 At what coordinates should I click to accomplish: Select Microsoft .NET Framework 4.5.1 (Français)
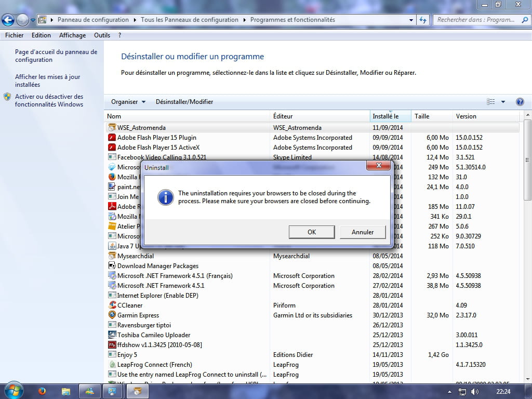pyautogui.click(x=312, y=275)
